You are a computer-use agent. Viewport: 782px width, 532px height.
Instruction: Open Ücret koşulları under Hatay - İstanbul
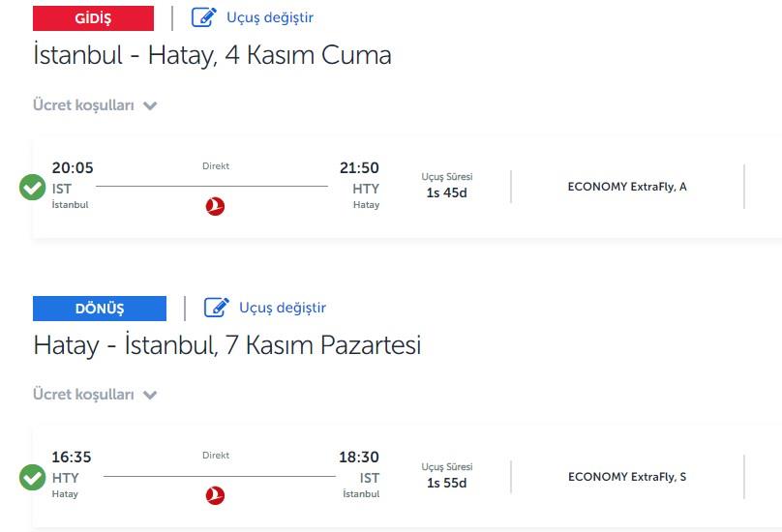pyautogui.click(x=83, y=395)
